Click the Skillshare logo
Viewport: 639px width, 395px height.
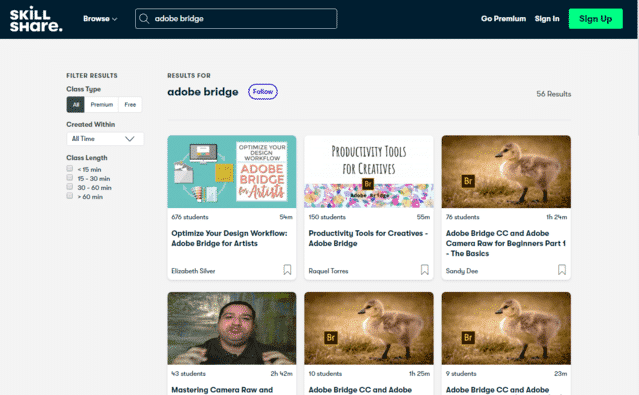(36, 19)
